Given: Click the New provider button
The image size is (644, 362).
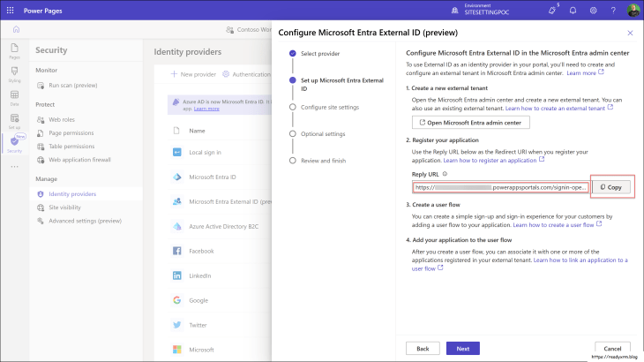Looking at the screenshot, I should [193, 74].
